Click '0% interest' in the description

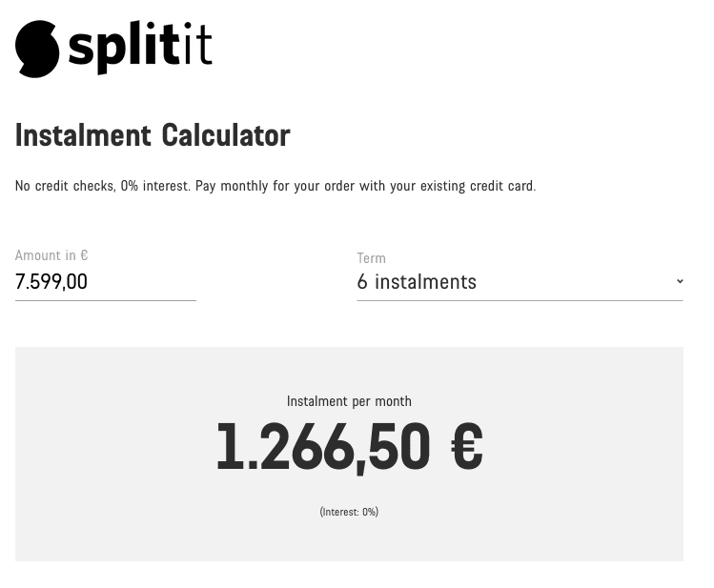pyautogui.click(x=155, y=186)
